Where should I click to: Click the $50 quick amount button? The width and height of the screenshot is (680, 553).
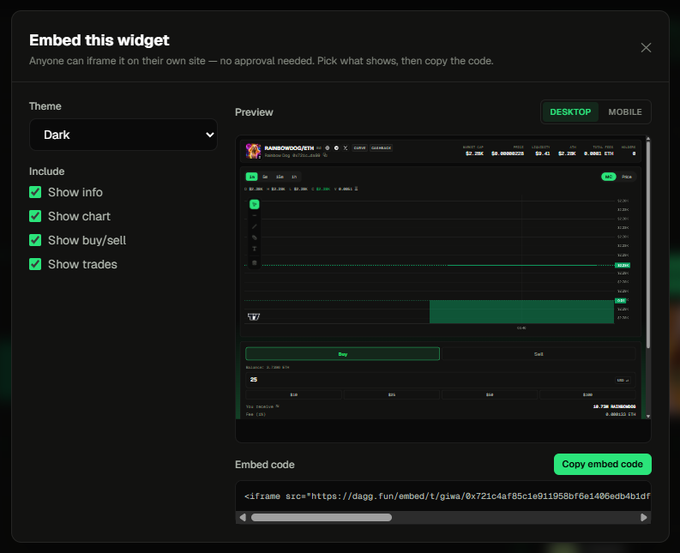click(490, 395)
